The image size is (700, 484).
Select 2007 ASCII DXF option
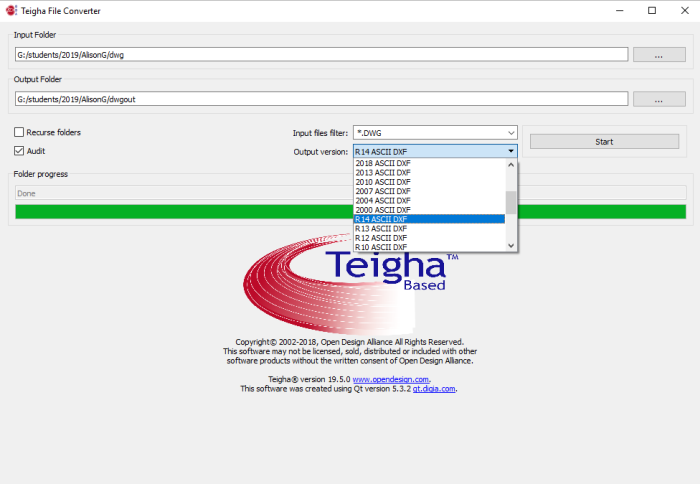click(429, 191)
